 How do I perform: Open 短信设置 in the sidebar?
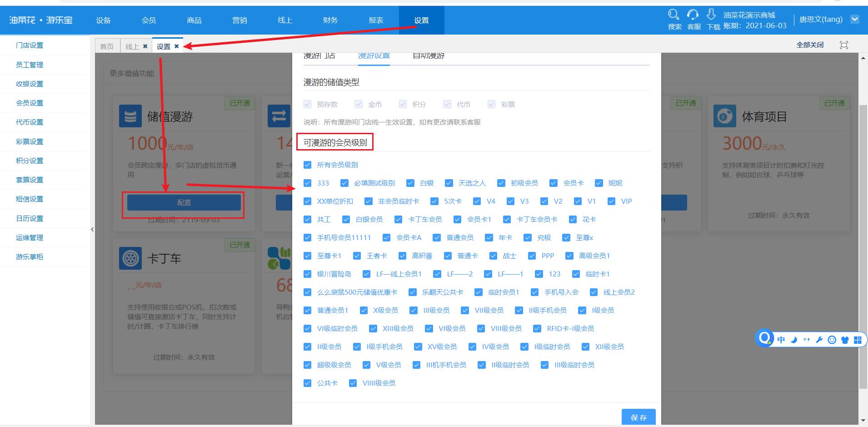pos(30,199)
